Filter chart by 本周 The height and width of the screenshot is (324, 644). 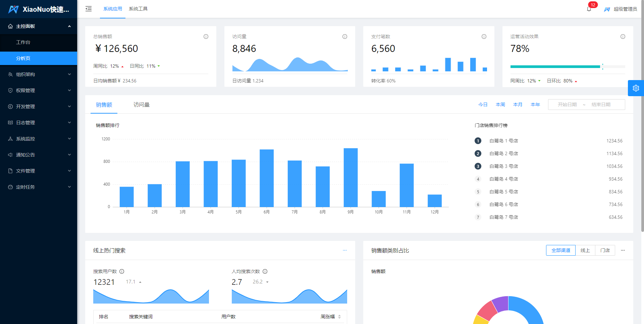[500, 105]
